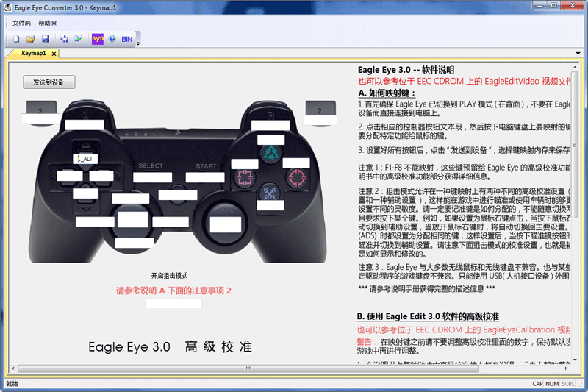Screen dimensions: 588x392
Task: Click the horizontal scrollbar left arrow
Action: 13,368
